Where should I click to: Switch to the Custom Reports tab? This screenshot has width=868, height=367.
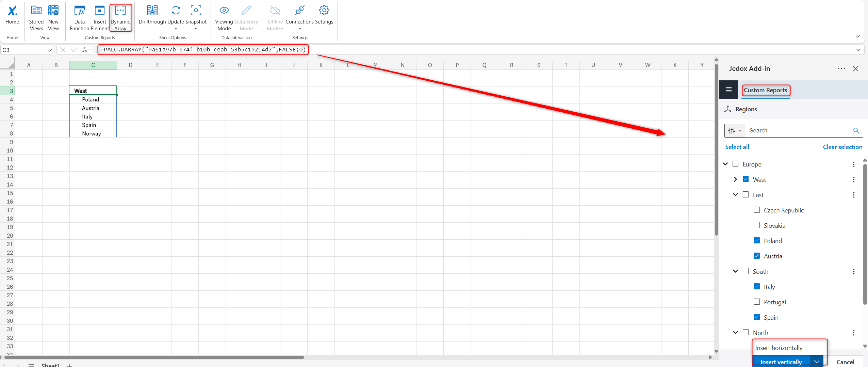pos(765,90)
